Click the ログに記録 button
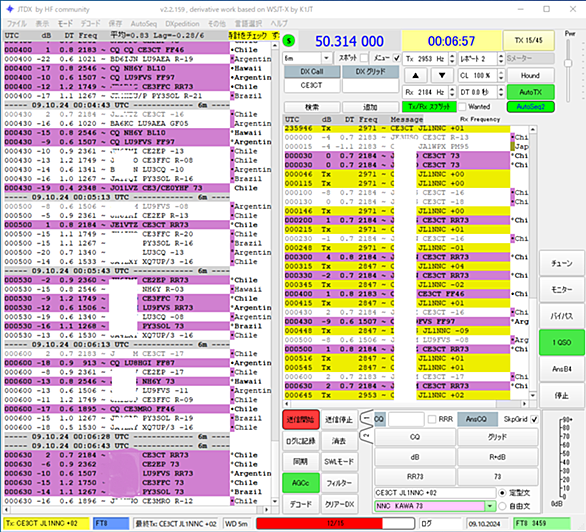586x532 pixels. pyautogui.click(x=301, y=441)
